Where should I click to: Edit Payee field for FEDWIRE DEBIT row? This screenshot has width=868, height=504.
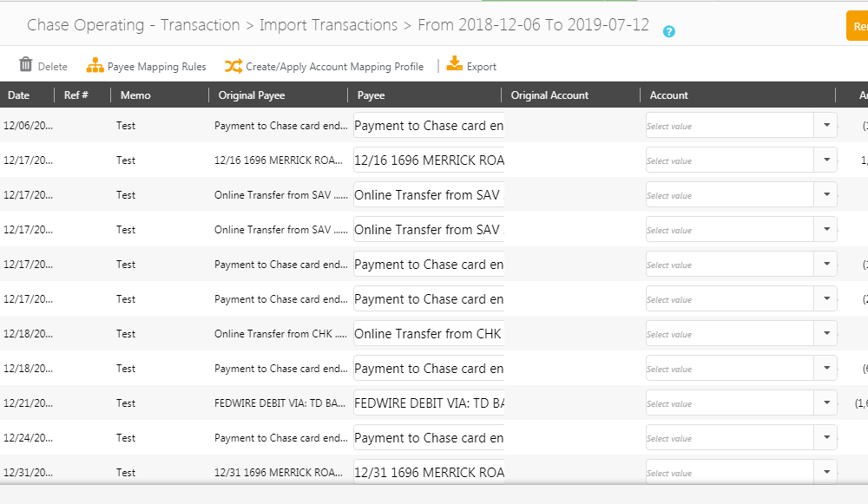(x=429, y=403)
